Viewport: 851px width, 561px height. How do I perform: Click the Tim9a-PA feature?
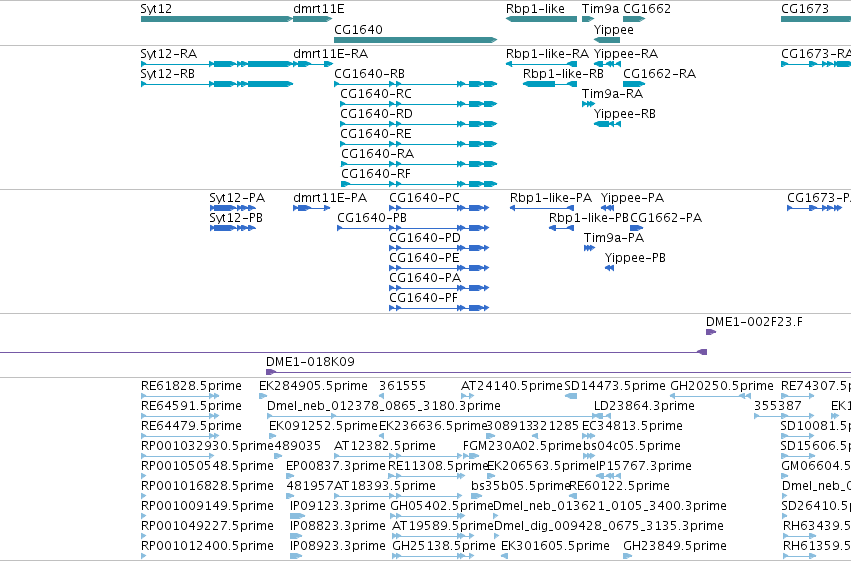[589, 248]
